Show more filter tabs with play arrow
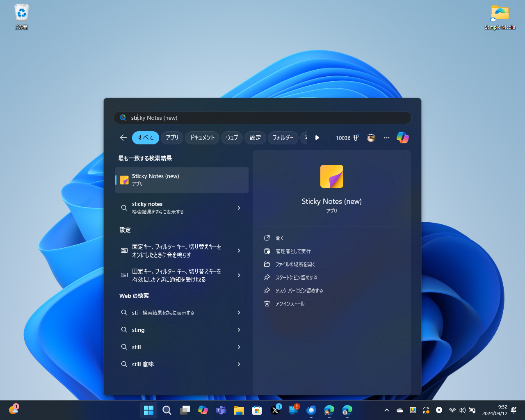Viewport: 525px width, 420px height. [317, 138]
